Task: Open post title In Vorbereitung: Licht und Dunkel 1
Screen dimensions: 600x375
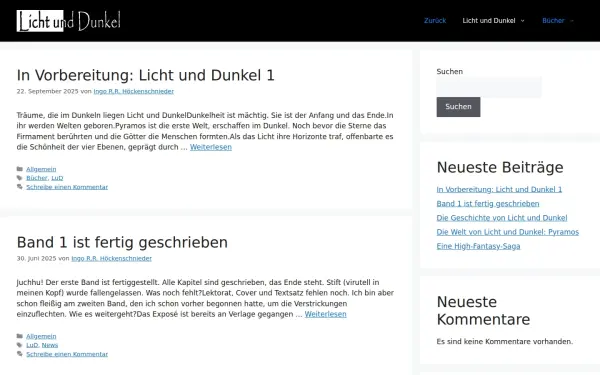Action: pyautogui.click(x=145, y=75)
